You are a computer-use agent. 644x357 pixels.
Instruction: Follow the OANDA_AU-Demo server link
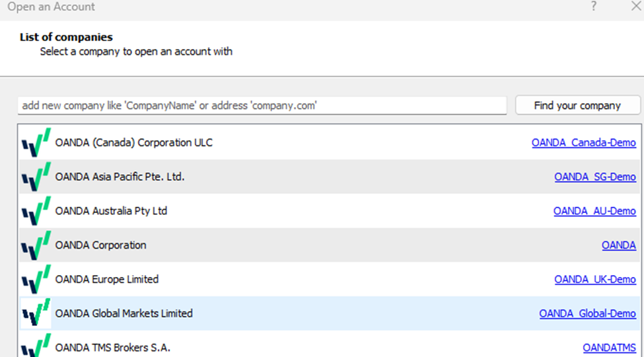pyautogui.click(x=594, y=212)
